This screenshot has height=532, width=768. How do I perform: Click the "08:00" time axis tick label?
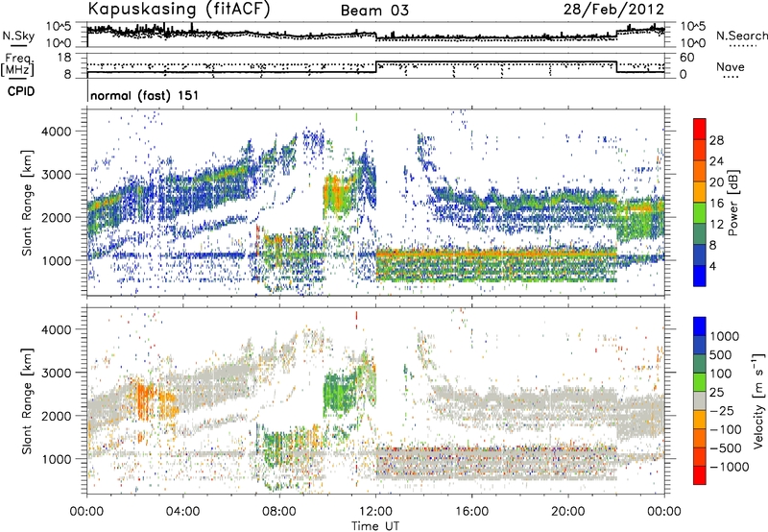coord(279,511)
